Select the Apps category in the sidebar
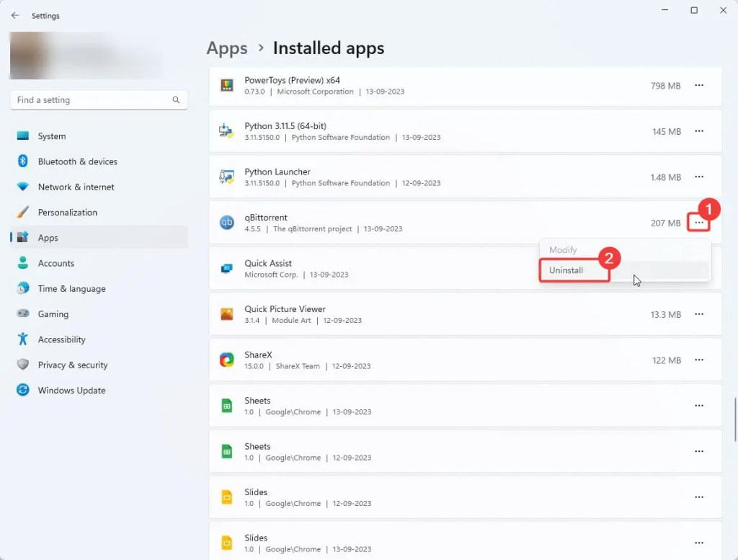738x560 pixels. [x=99, y=238]
